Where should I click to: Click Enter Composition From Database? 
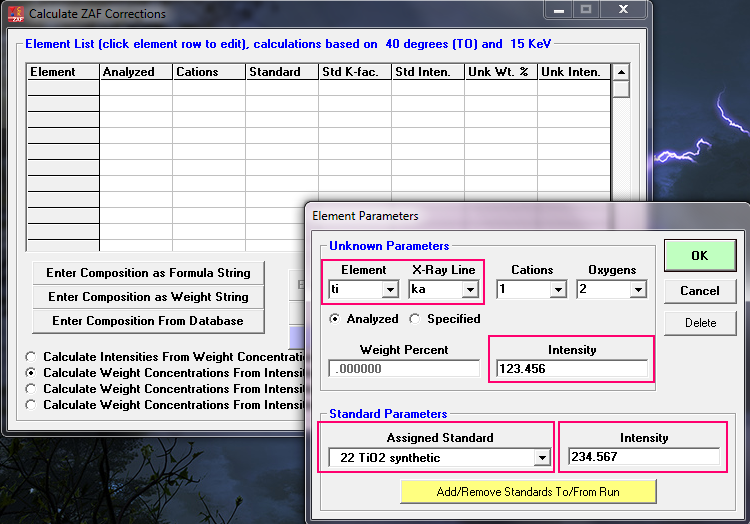tap(148, 321)
